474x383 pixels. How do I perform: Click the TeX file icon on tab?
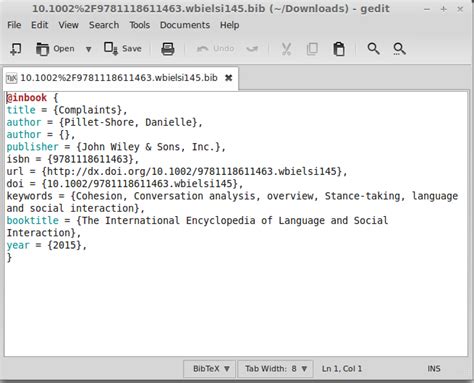12,78
